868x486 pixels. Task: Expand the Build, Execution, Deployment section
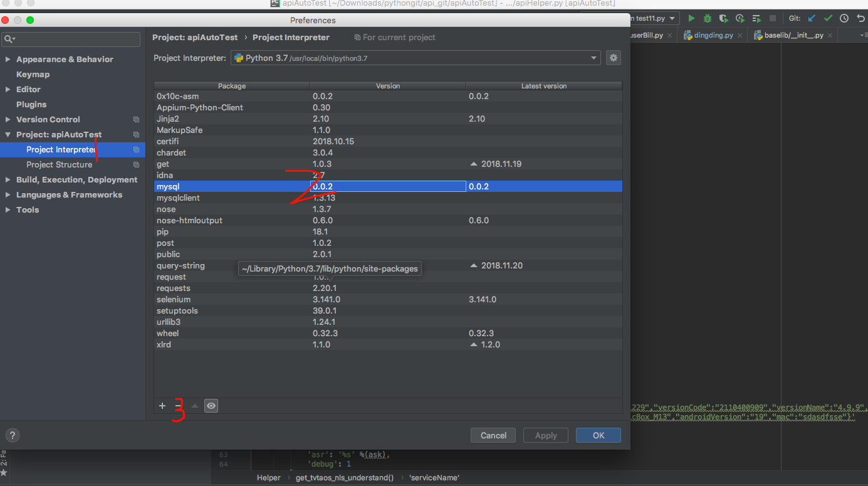tap(8, 179)
